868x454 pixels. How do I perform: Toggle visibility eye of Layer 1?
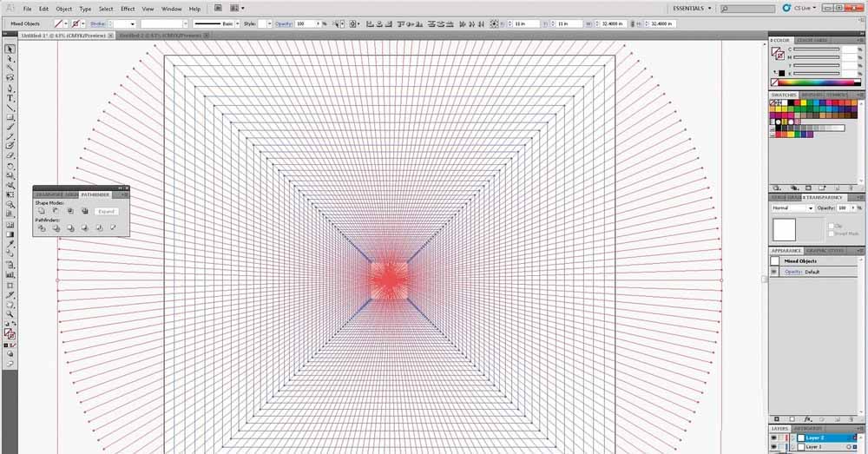tap(774, 447)
